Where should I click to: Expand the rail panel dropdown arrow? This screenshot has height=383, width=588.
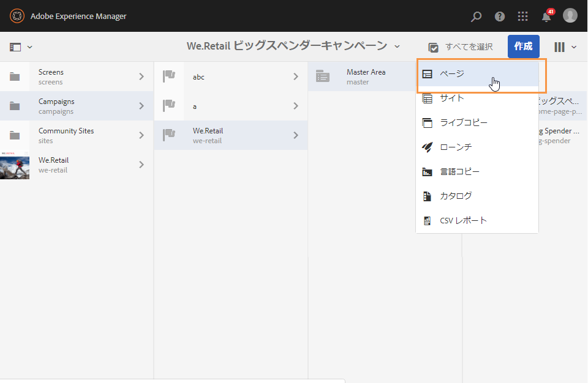tap(30, 47)
